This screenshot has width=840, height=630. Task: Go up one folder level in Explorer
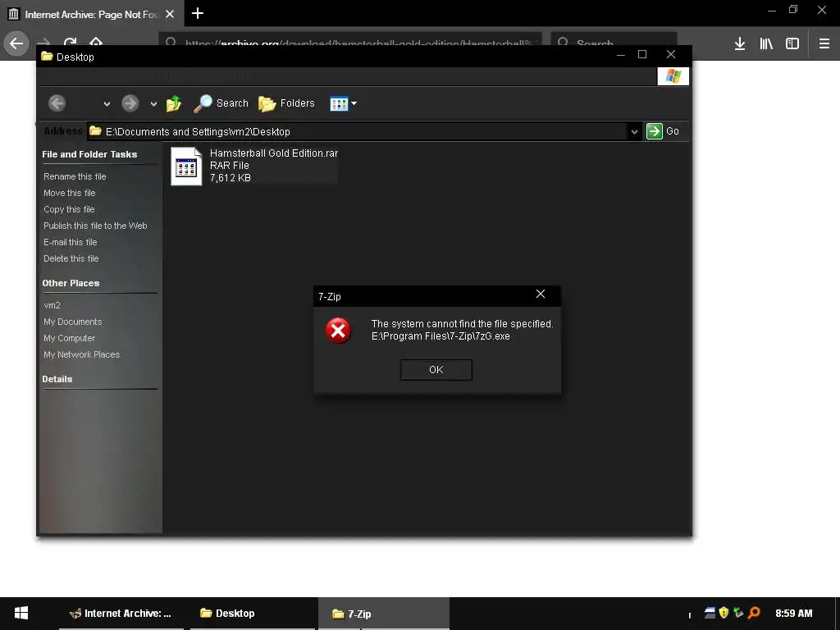(174, 103)
